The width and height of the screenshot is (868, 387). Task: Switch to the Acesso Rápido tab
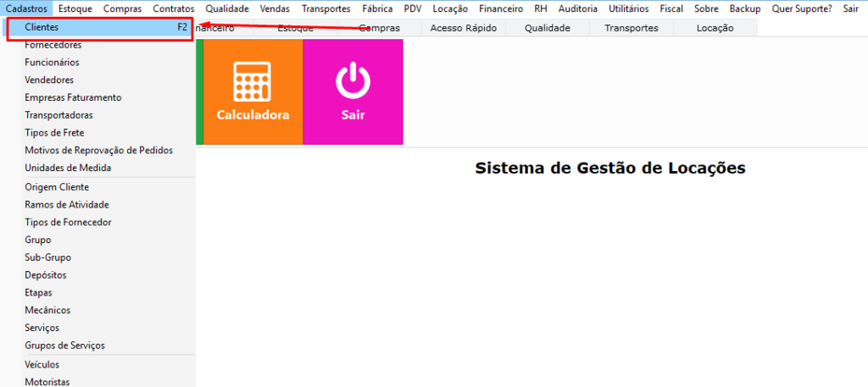click(x=464, y=28)
